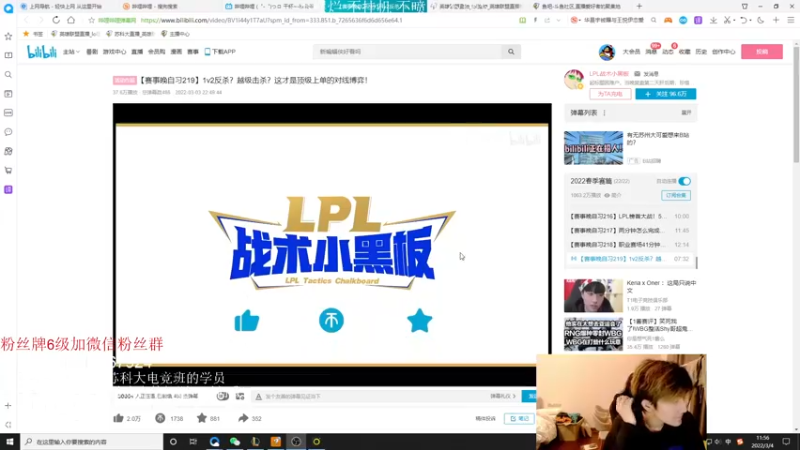
Task: Click the game controller icon in browser toolbar
Action: (x=668, y=20)
